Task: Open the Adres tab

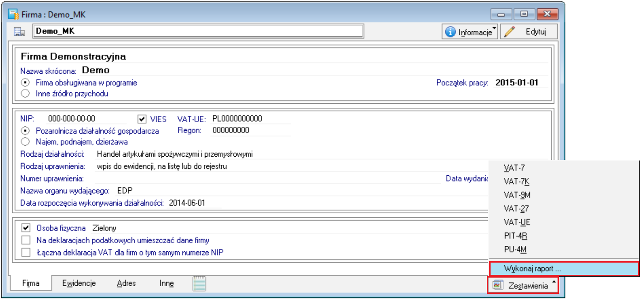Action: coord(126,283)
